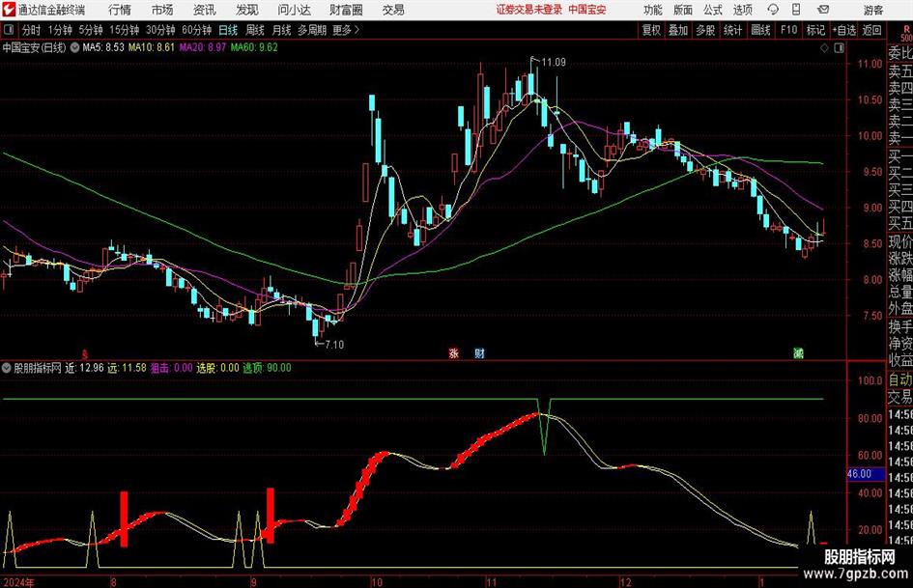
Task: Open the 选项 menu
Action: click(742, 10)
